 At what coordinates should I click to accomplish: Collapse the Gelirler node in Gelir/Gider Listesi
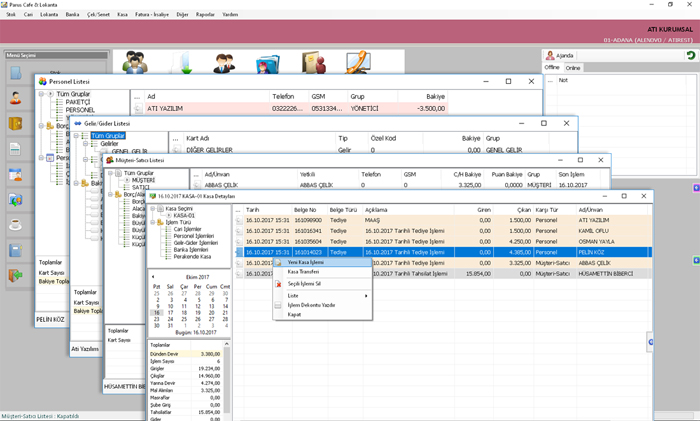click(x=85, y=144)
